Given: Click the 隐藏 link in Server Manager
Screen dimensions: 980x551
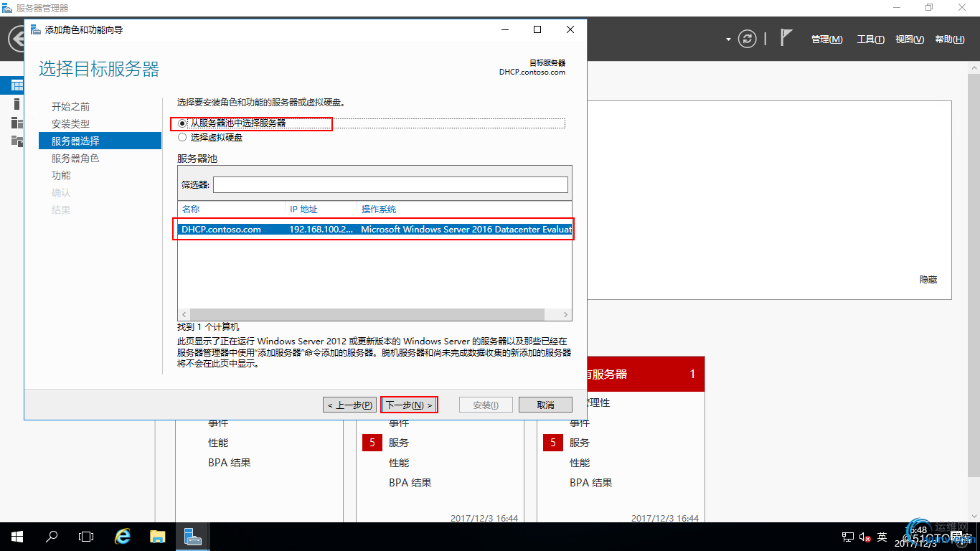Looking at the screenshot, I should coord(928,280).
